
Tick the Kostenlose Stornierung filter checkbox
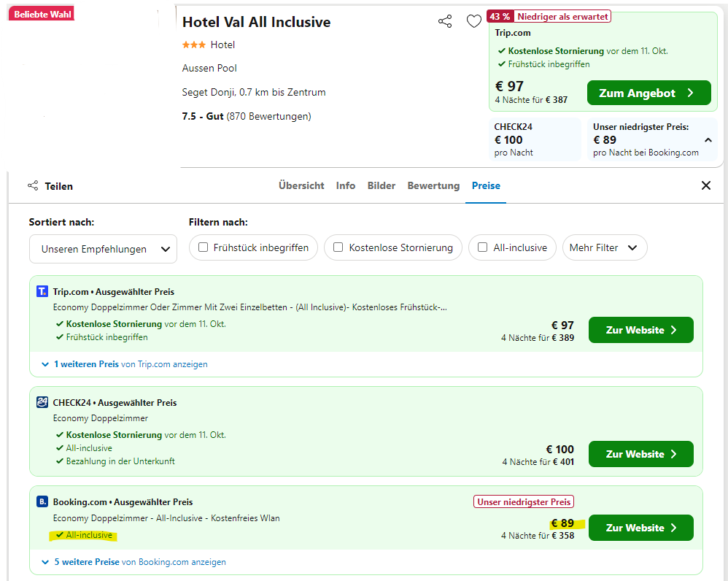tap(338, 247)
